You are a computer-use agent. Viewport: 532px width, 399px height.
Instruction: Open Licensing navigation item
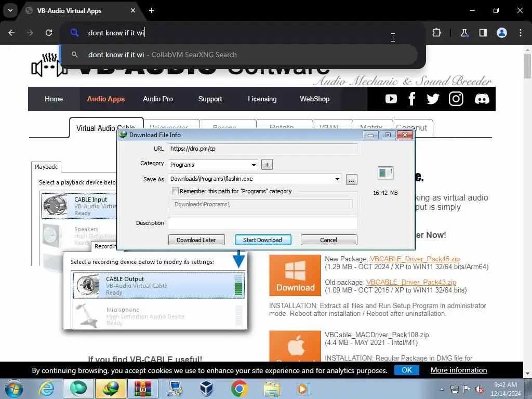point(262,99)
